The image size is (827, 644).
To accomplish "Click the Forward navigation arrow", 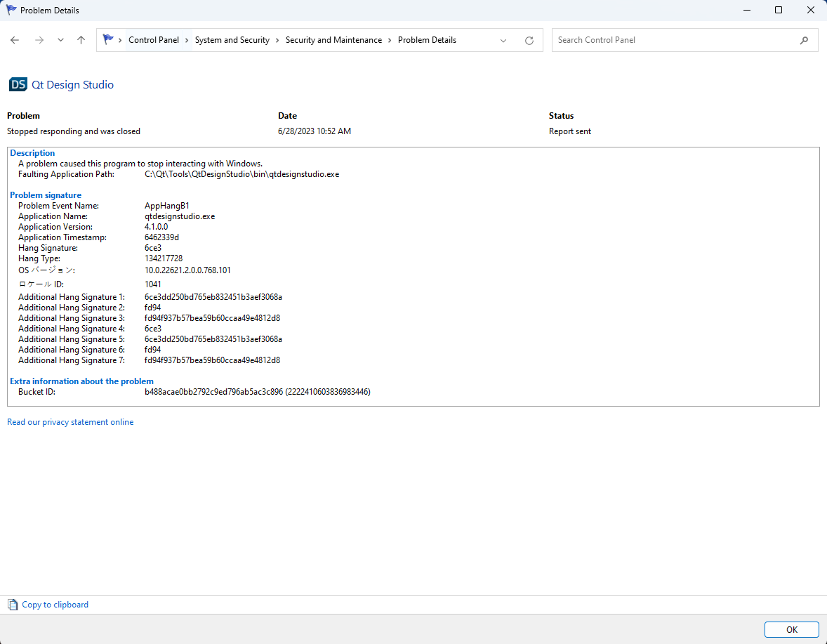I will click(39, 40).
